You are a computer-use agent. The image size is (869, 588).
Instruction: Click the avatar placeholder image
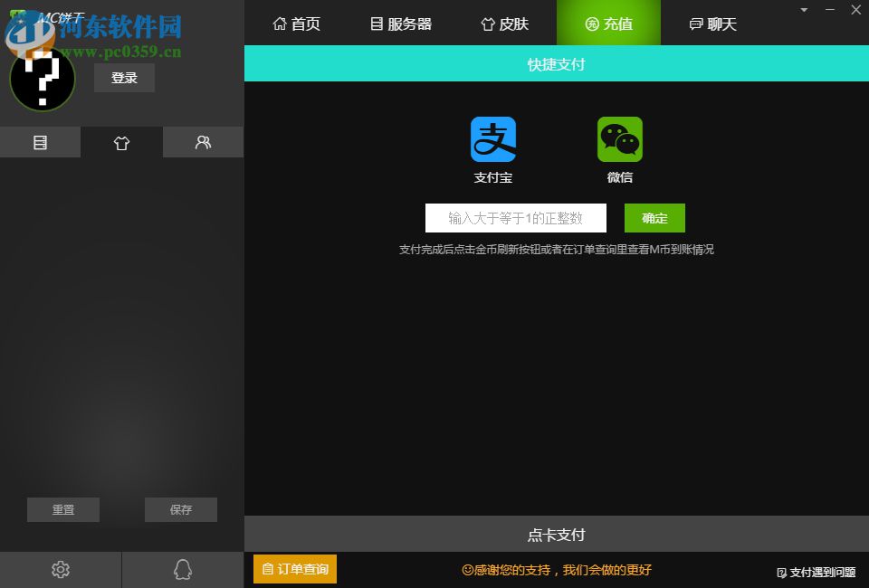[x=42, y=78]
